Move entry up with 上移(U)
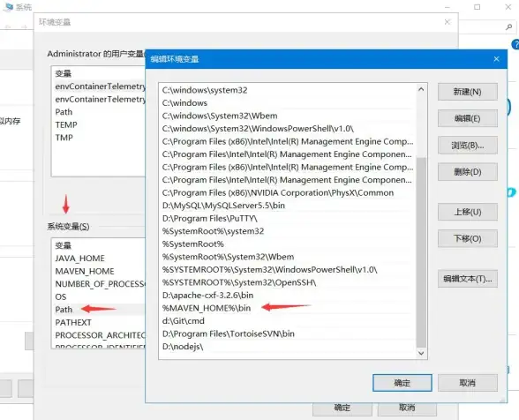The image size is (519, 420). click(x=468, y=212)
